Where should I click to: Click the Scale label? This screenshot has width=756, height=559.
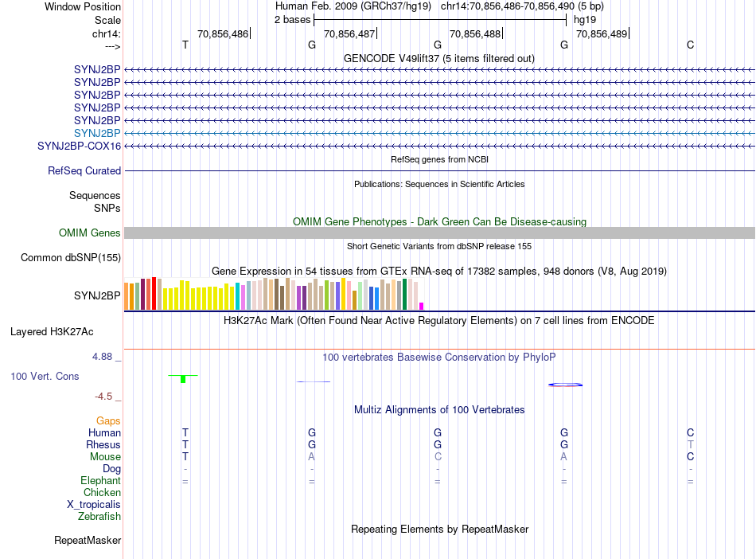tap(107, 20)
